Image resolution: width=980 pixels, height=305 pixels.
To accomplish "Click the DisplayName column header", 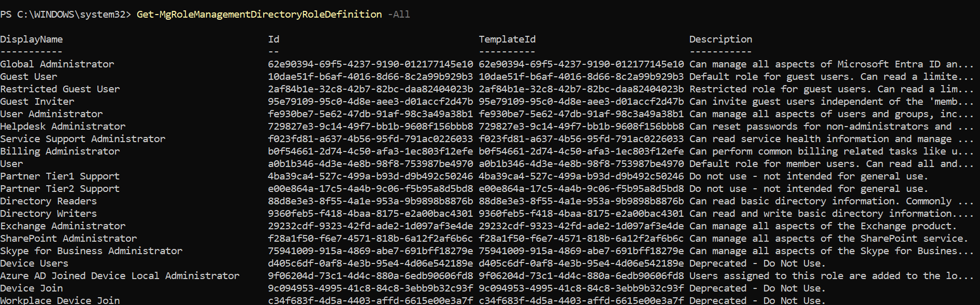I will [32, 39].
